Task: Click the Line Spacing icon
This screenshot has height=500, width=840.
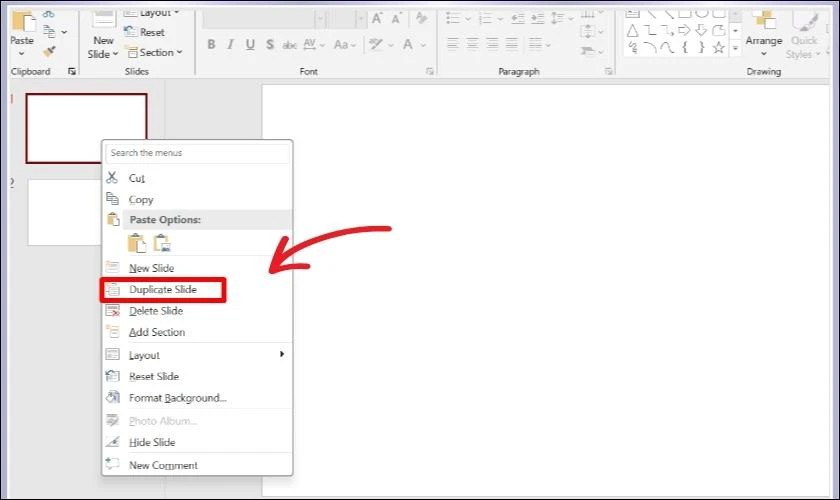Action: pos(558,19)
